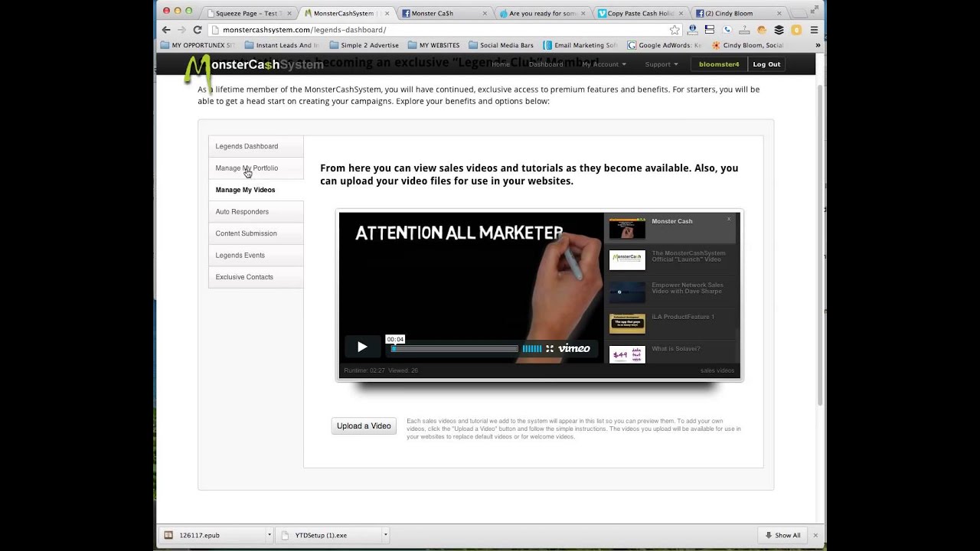
Task: Close the downloads bar
Action: [x=815, y=536]
